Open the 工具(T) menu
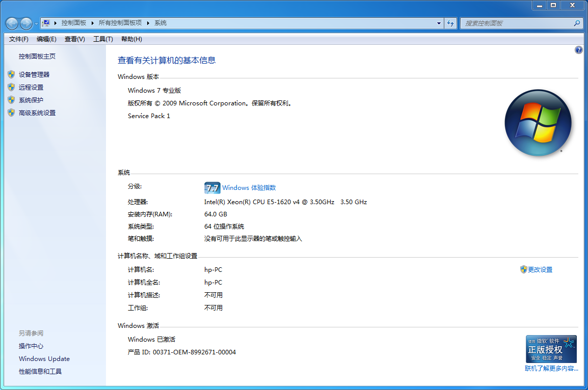Viewport: 588px width, 390px height. click(x=103, y=39)
